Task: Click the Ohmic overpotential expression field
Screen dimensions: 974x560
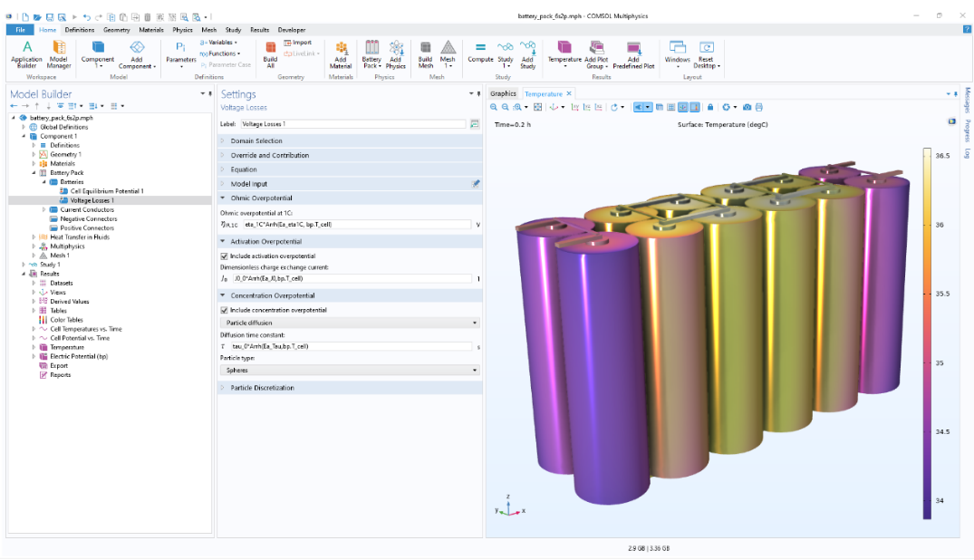Action: pos(357,225)
